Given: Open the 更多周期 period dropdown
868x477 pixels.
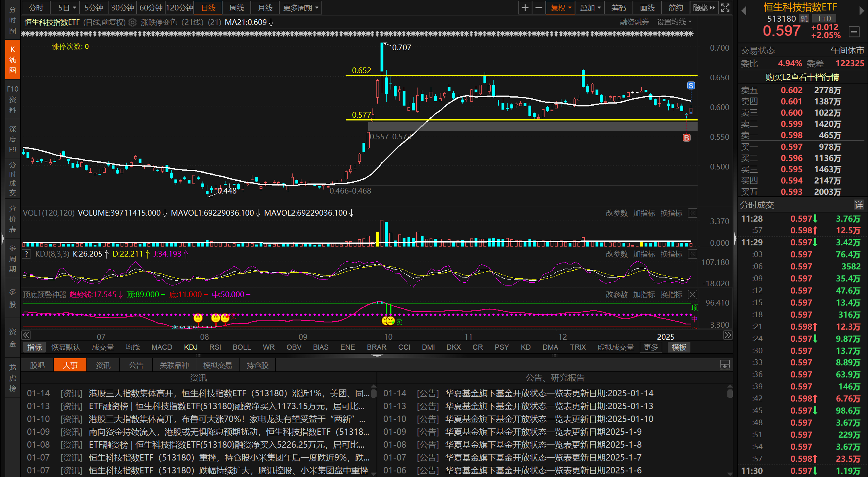Looking at the screenshot, I should [300, 7].
